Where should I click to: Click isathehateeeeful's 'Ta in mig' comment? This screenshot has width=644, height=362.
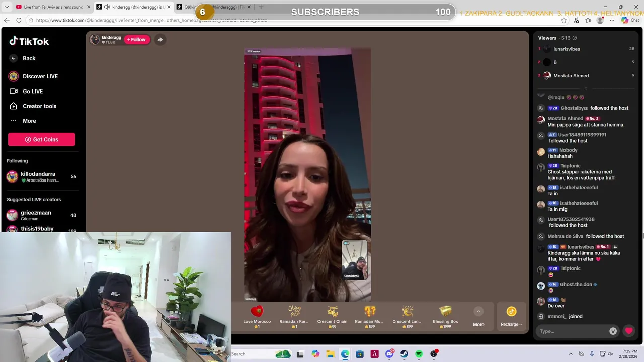(557, 209)
